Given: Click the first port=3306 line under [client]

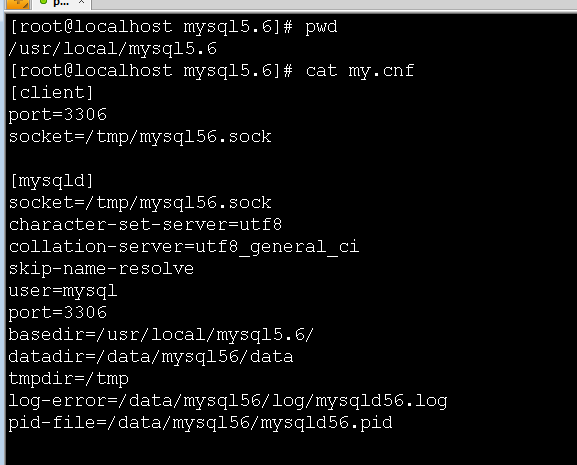Looking at the screenshot, I should (58, 115).
